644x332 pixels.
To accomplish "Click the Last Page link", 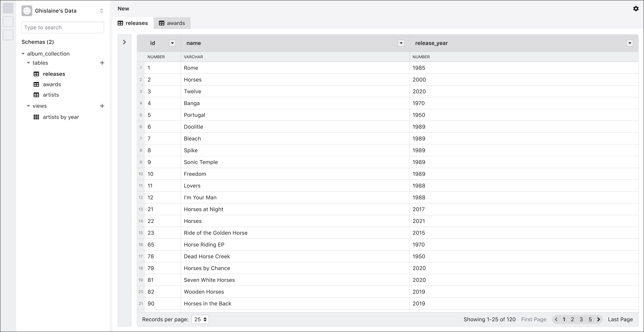I will click(620, 319).
